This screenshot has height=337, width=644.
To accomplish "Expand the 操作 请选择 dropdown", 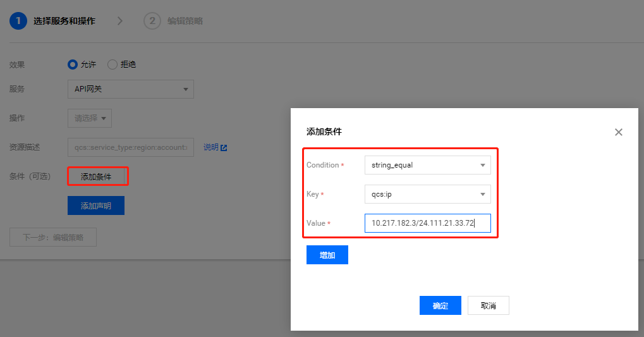I will [x=90, y=118].
